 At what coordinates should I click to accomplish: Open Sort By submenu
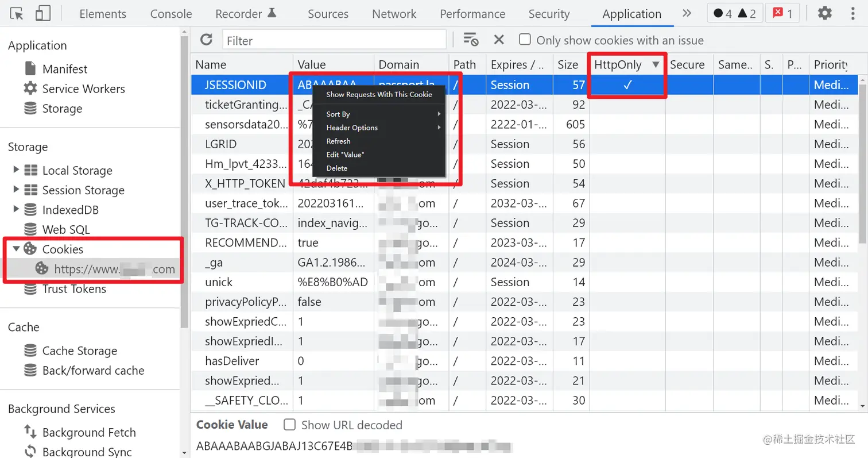click(379, 114)
